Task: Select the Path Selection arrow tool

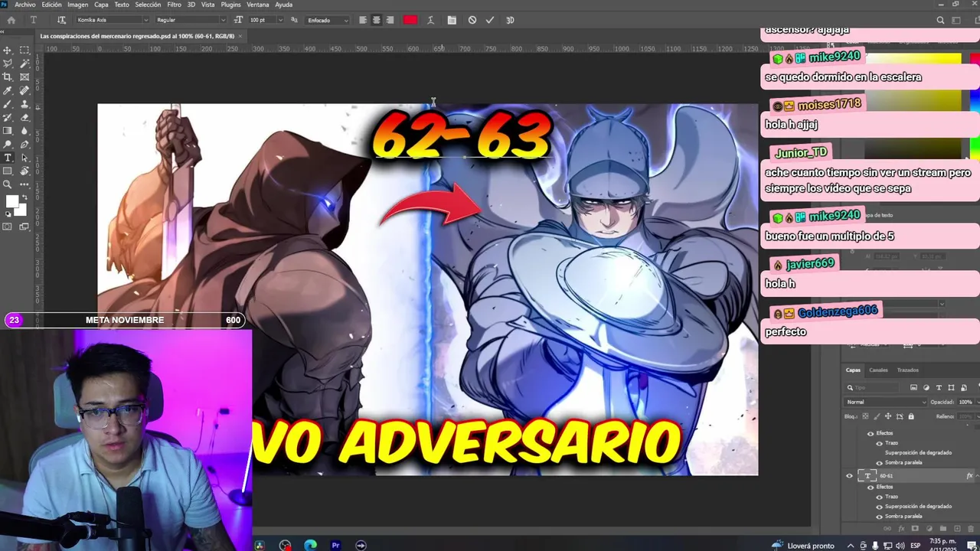Action: (24, 158)
